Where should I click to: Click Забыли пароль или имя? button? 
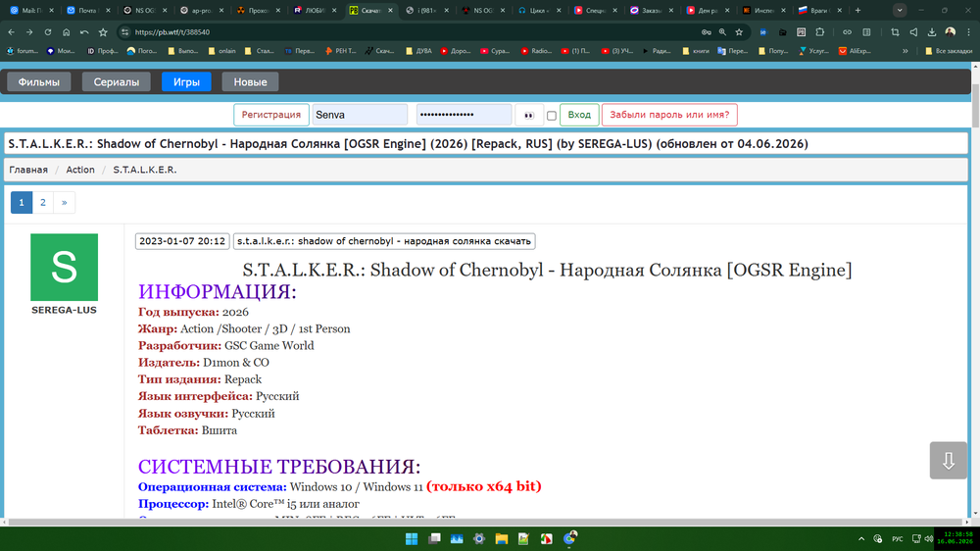[669, 115]
